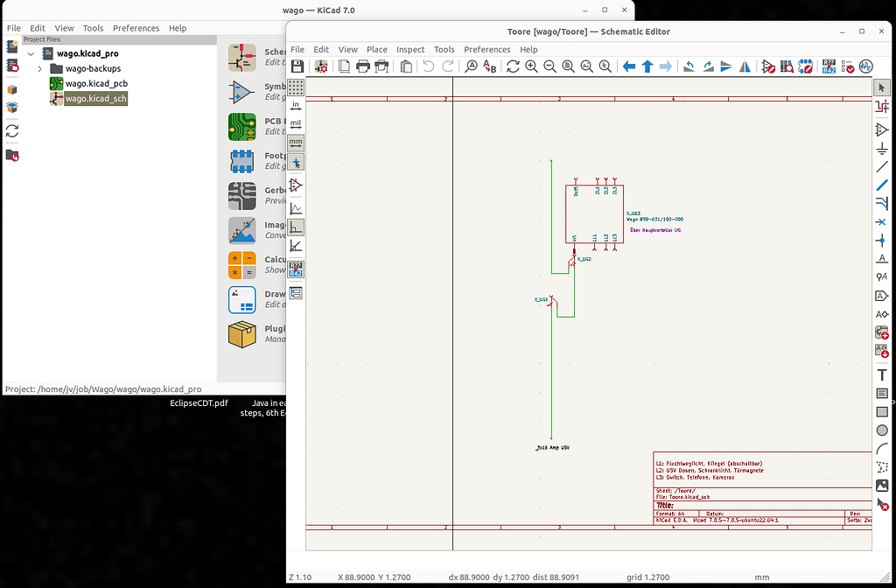The height and width of the screenshot is (588, 896).
Task: Choose the Add Symbol tool
Action: point(883,129)
